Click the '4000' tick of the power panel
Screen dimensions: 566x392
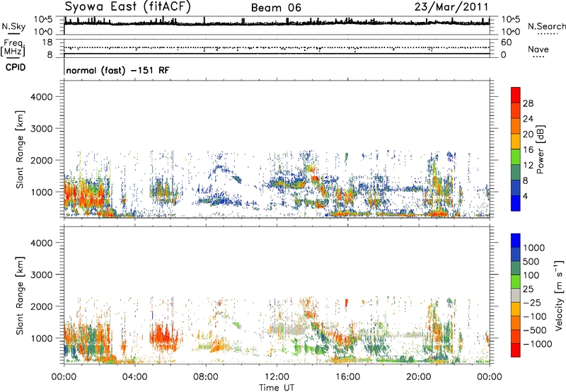coord(41,97)
